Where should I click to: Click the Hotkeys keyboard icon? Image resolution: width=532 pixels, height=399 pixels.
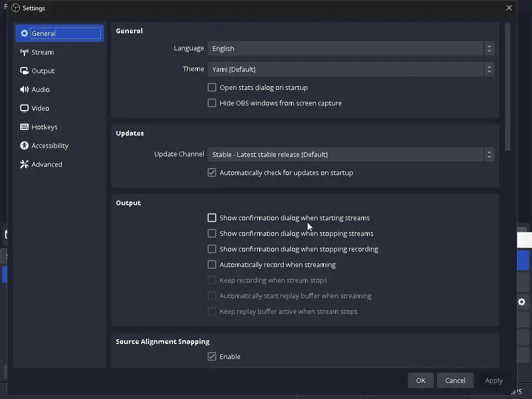pyautogui.click(x=24, y=127)
